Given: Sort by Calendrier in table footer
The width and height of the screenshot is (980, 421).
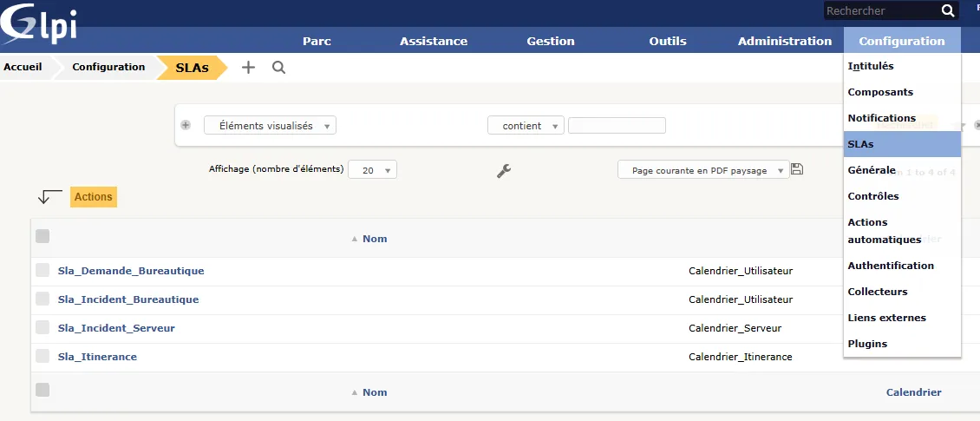Looking at the screenshot, I should pyautogui.click(x=914, y=392).
